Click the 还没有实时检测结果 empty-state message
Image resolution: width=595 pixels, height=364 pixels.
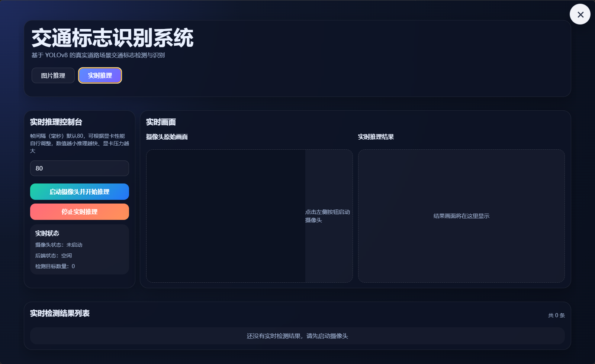[297, 336]
